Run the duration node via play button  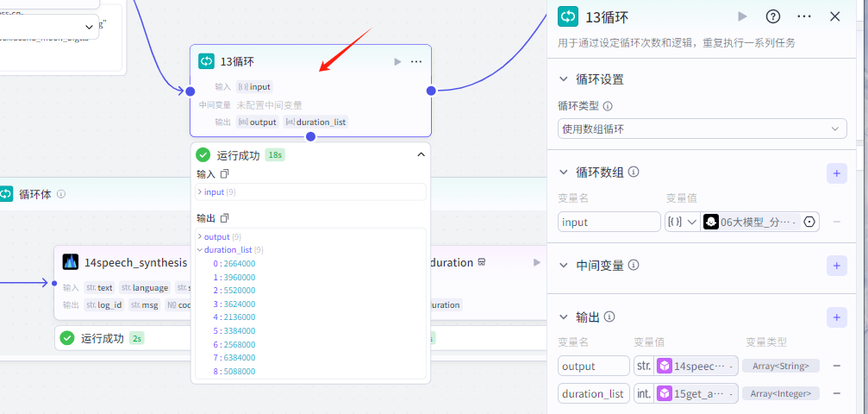click(536, 262)
